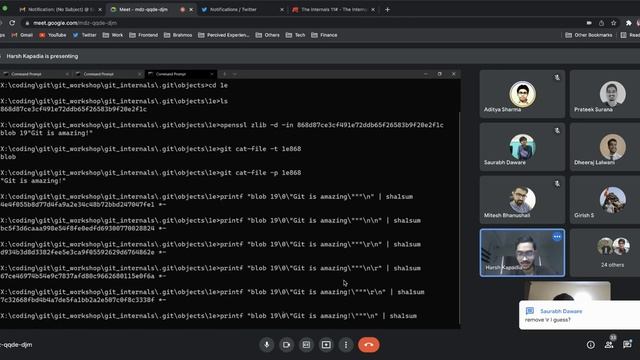This screenshot has width=640, height=360.
Task: Leave call with red hang-up button
Action: [x=369, y=345]
